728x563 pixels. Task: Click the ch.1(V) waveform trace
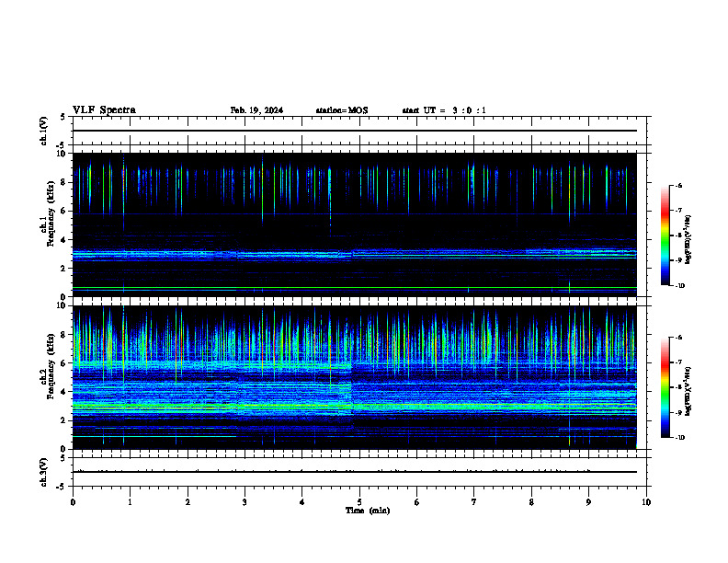coord(355,131)
